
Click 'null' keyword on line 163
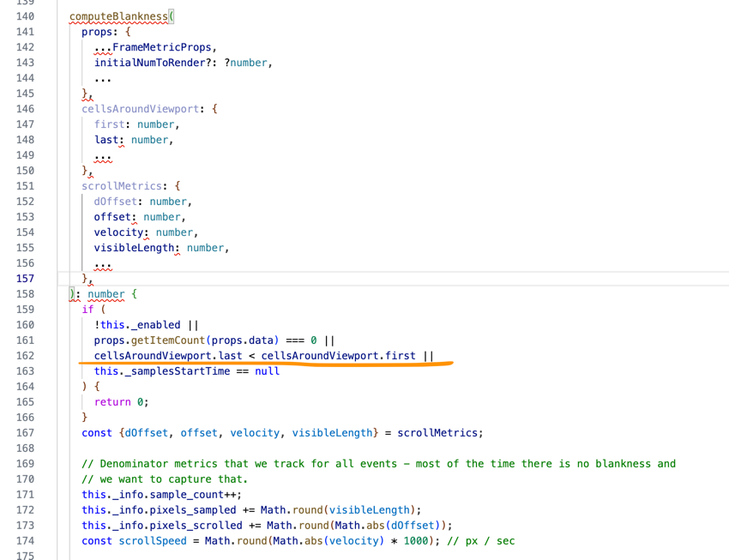(267, 370)
